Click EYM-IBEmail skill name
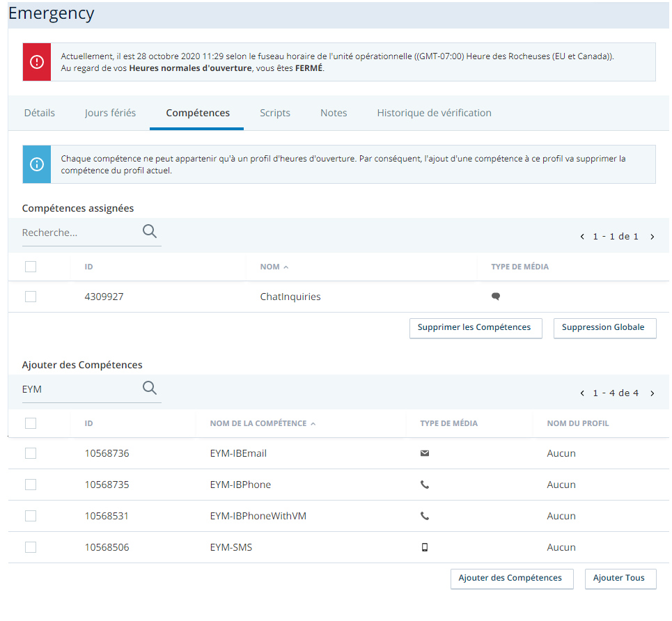Screen dimensions: 672x621 tap(238, 453)
